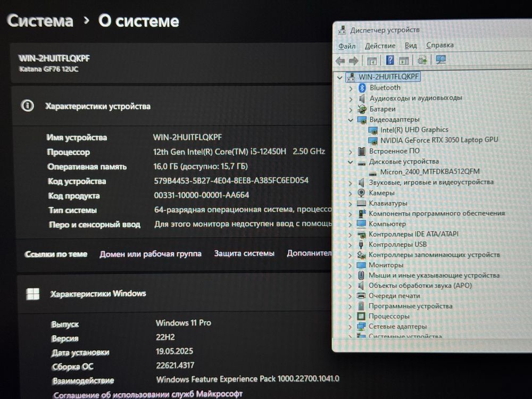The height and width of the screenshot is (399, 532).
Task: Click the chip icon beside Встроенное ПО
Action: [362, 151]
